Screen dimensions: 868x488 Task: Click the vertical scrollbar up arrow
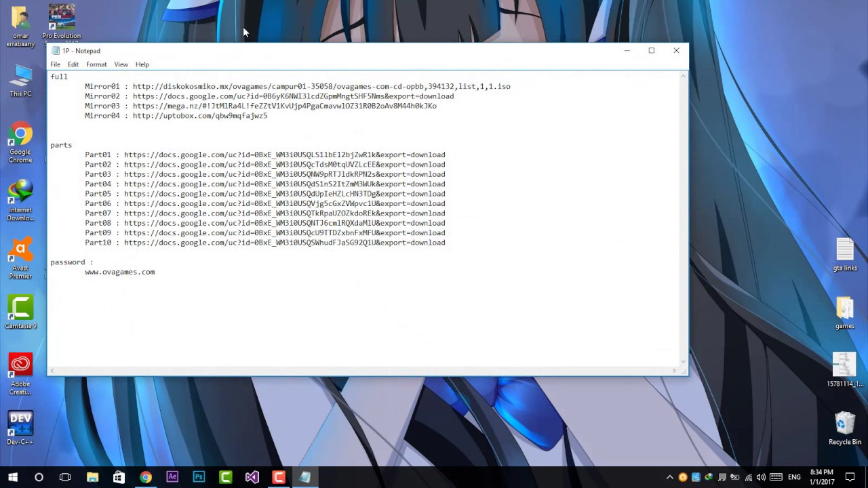point(683,75)
